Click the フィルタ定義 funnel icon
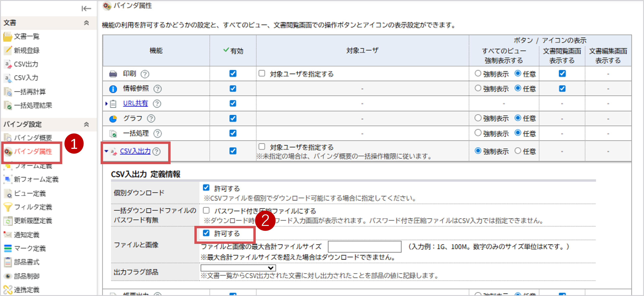Viewport: 644px width, 296px height. tap(8, 207)
